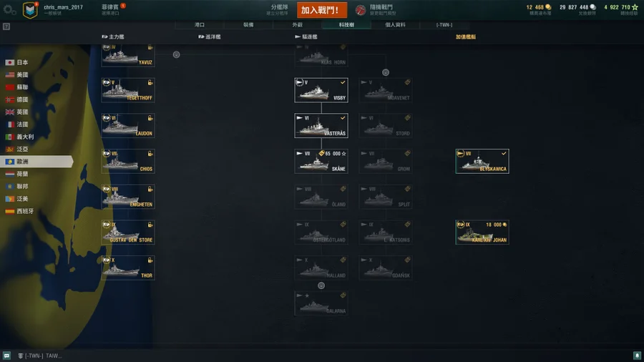Switch to the 港口 tab
This screenshot has height=362, width=644.
(x=200, y=24)
